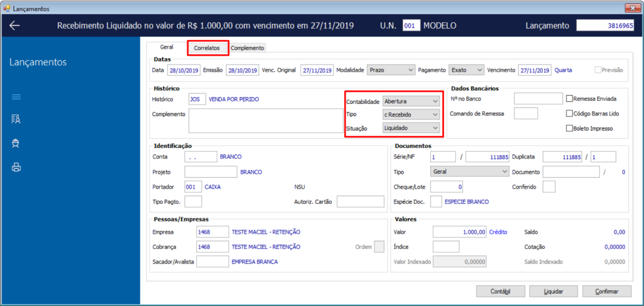644x306 pixels.
Task: Click the Cobrança code field
Action: [x=213, y=247]
